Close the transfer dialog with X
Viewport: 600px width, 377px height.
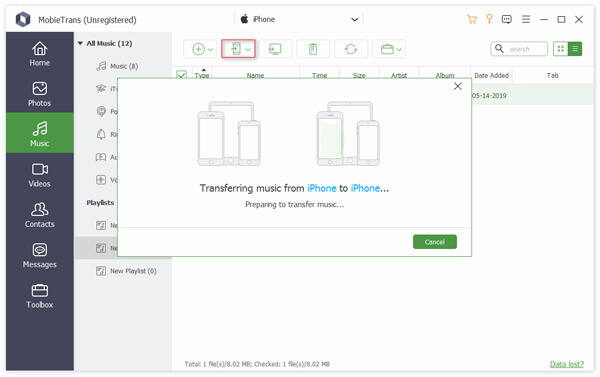458,86
